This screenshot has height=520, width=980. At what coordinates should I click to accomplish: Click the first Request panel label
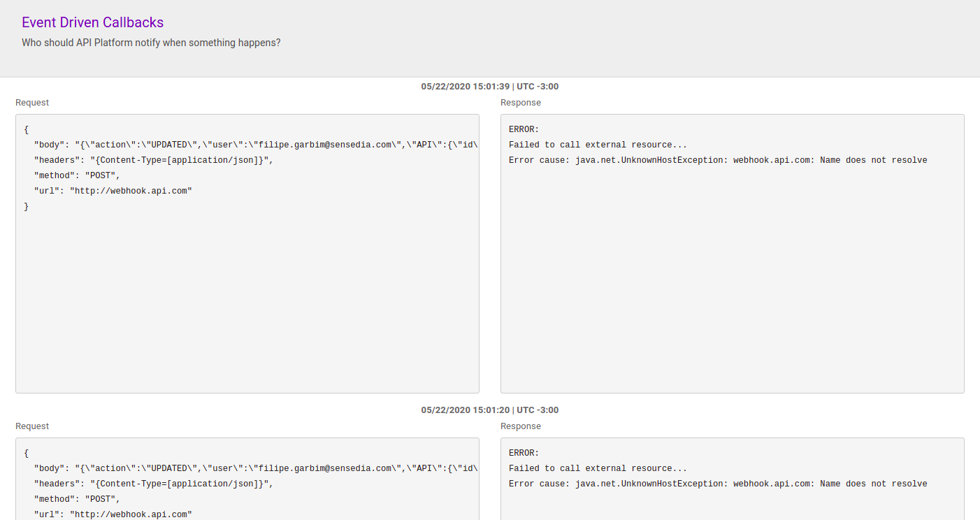click(31, 102)
